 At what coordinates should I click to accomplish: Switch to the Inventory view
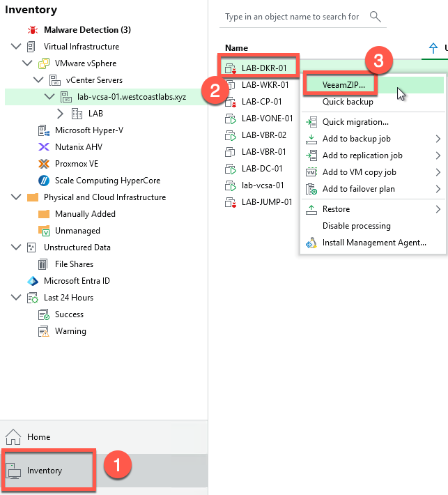pyautogui.click(x=45, y=471)
